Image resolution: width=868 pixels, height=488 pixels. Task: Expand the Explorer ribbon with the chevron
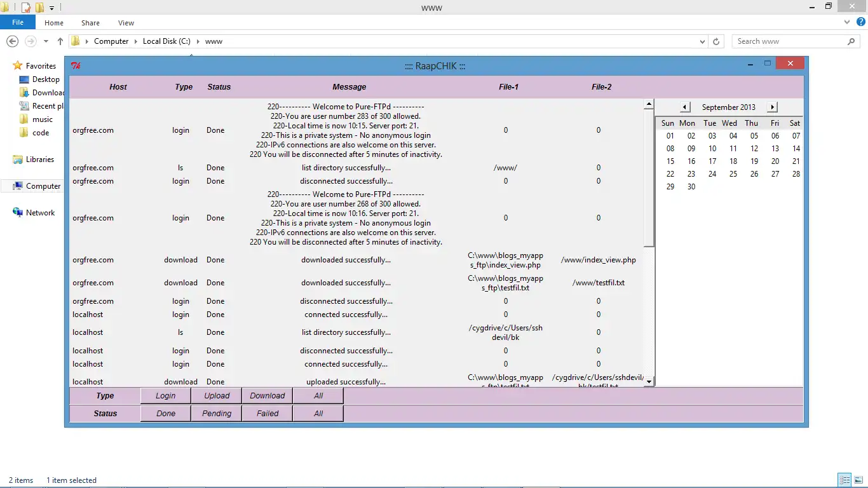coord(847,22)
